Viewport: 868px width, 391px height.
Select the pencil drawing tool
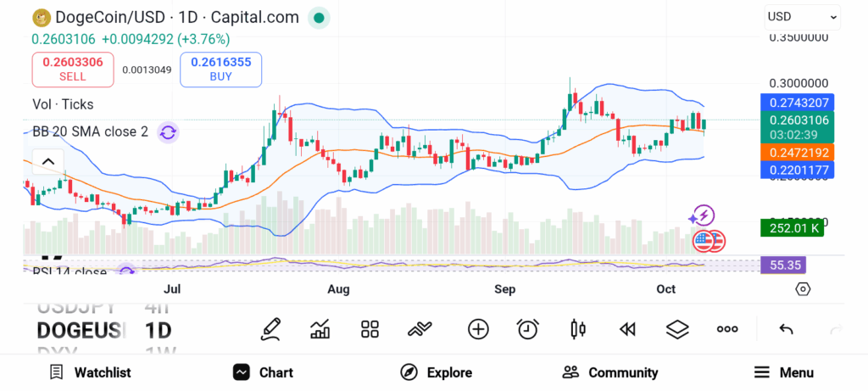(x=271, y=329)
